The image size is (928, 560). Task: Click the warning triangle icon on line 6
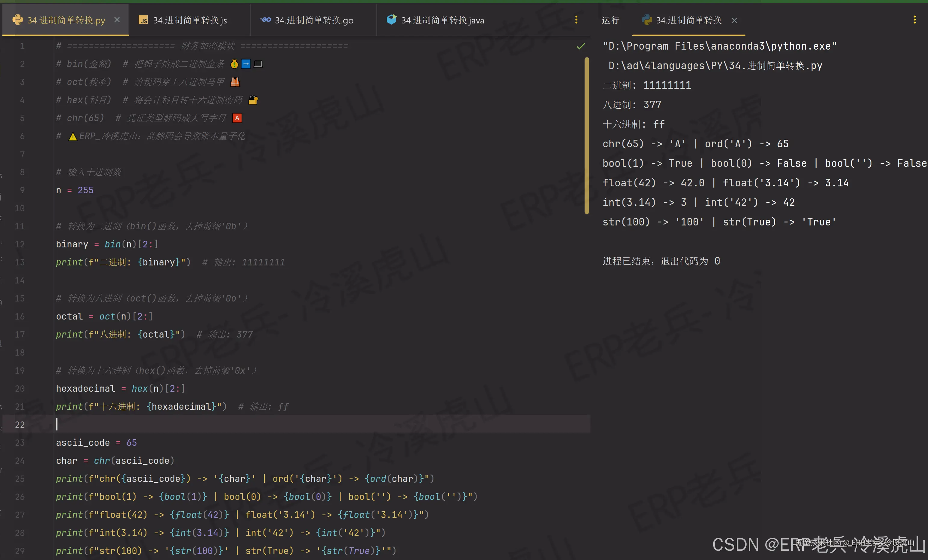(73, 136)
